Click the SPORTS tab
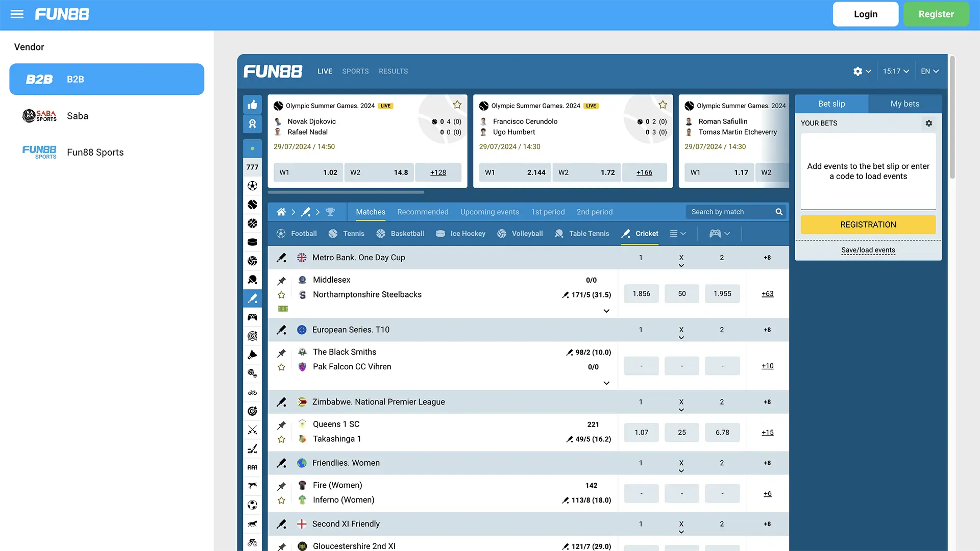The height and width of the screenshot is (551, 980). pyautogui.click(x=355, y=70)
